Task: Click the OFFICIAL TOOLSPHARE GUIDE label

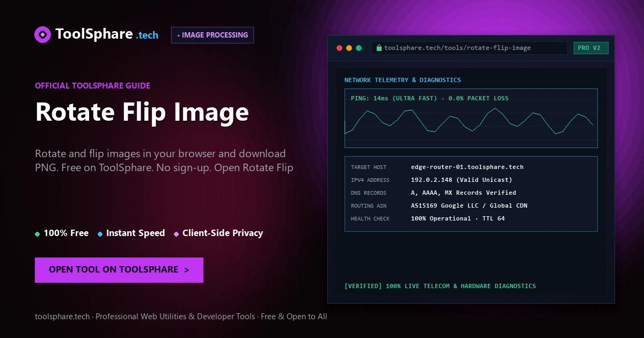Action: pos(92,85)
